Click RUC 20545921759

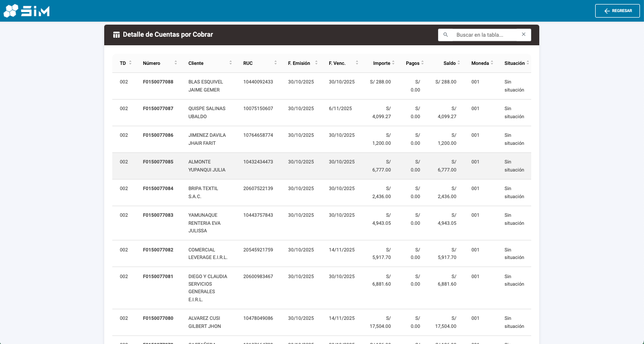pyautogui.click(x=258, y=250)
